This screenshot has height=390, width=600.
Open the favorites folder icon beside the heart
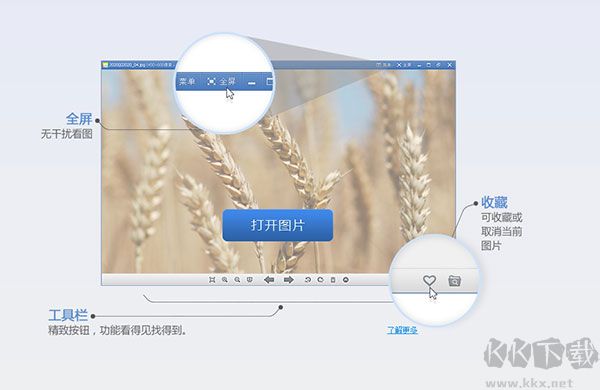[x=454, y=281]
